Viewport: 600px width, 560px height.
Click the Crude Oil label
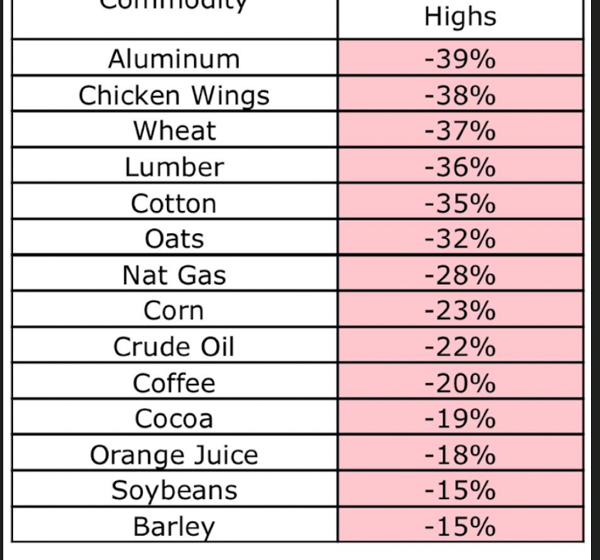(174, 346)
